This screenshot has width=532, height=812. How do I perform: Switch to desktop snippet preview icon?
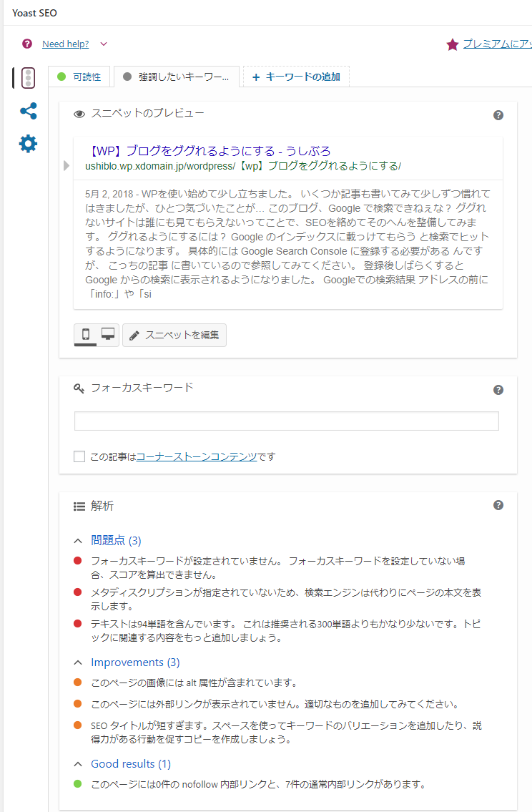(108, 334)
